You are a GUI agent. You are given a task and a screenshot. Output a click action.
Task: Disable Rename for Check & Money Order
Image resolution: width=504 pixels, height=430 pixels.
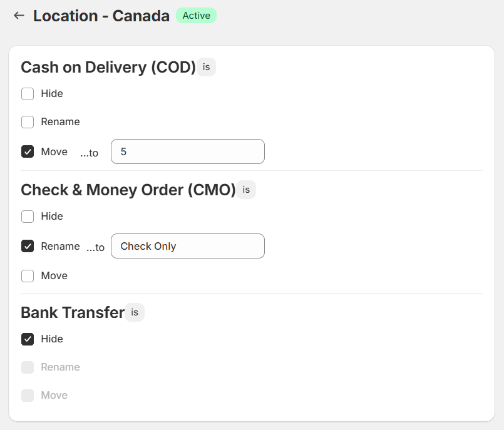click(28, 246)
